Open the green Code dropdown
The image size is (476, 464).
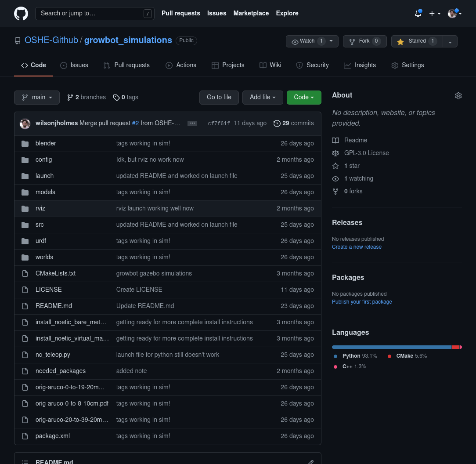click(304, 98)
